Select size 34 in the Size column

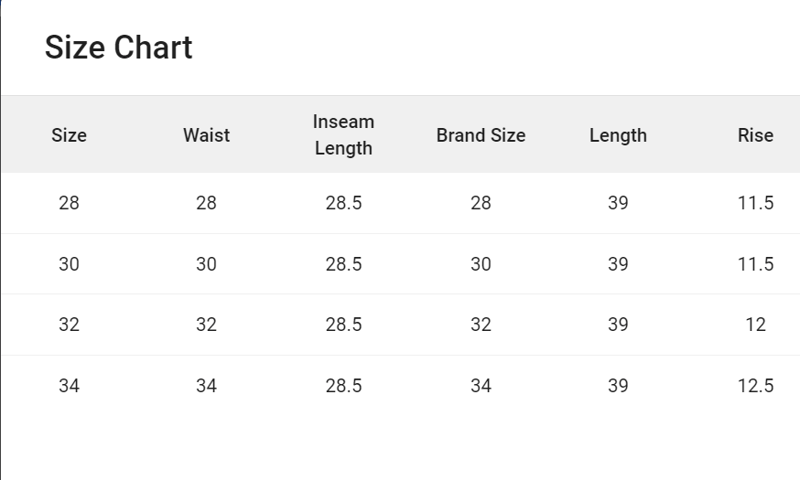click(69, 386)
